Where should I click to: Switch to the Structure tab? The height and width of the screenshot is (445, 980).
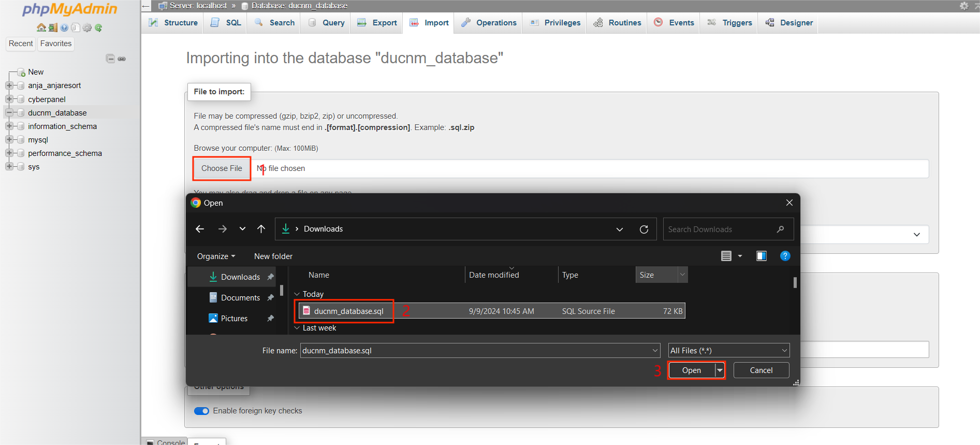173,23
